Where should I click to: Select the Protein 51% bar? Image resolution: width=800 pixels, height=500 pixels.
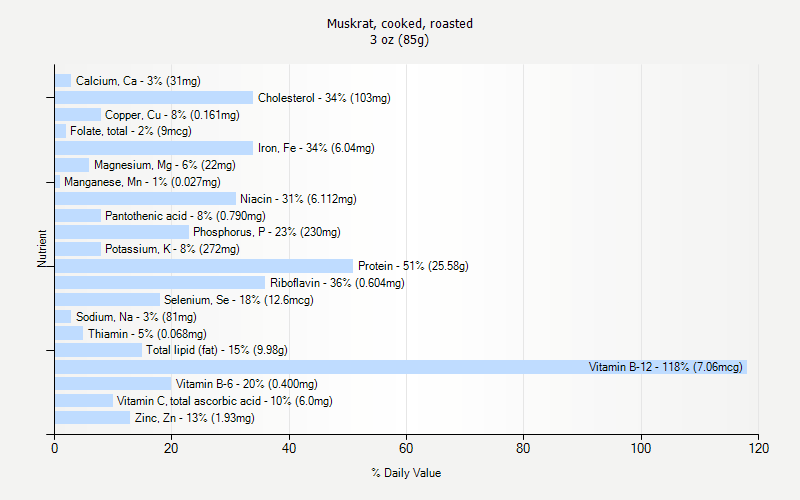tap(203, 266)
